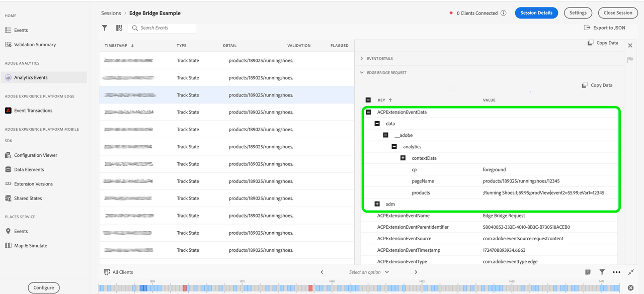
Task: Go to previous timeline option arrow
Action: click(x=322, y=272)
